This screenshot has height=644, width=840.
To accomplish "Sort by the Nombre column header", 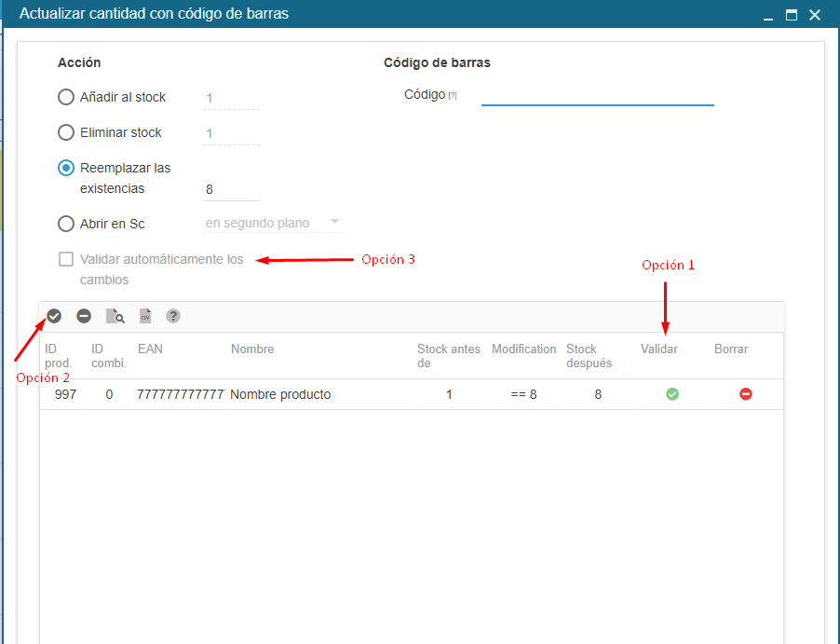I will [x=252, y=349].
